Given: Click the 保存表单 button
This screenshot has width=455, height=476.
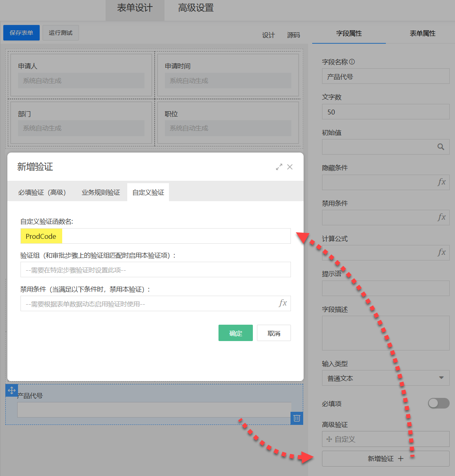Looking at the screenshot, I should click(x=21, y=33).
